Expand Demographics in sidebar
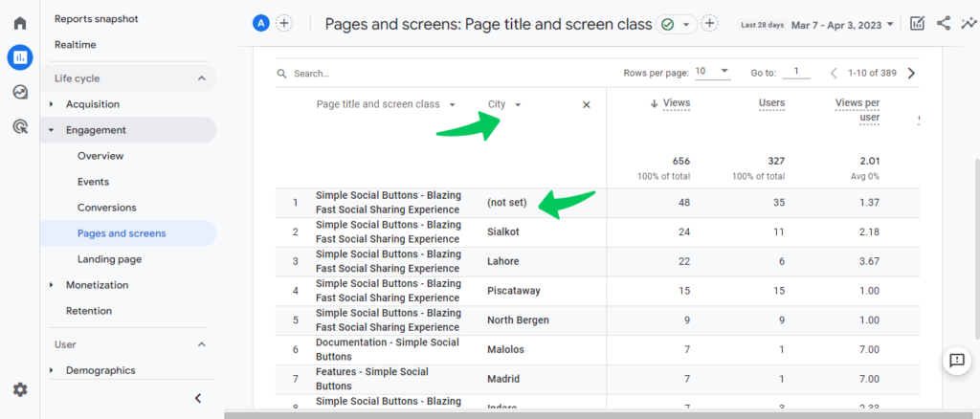Image resolution: width=980 pixels, height=419 pixels. [52, 371]
